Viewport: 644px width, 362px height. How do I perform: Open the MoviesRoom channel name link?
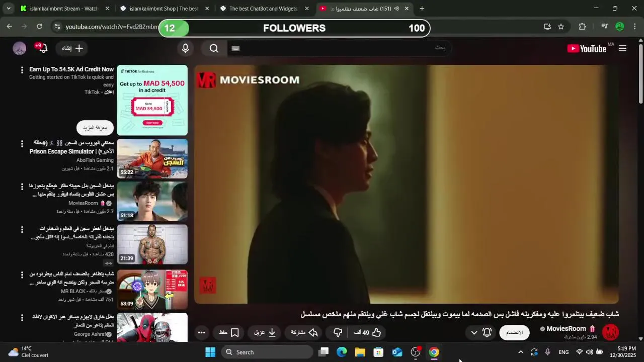pos(566,329)
